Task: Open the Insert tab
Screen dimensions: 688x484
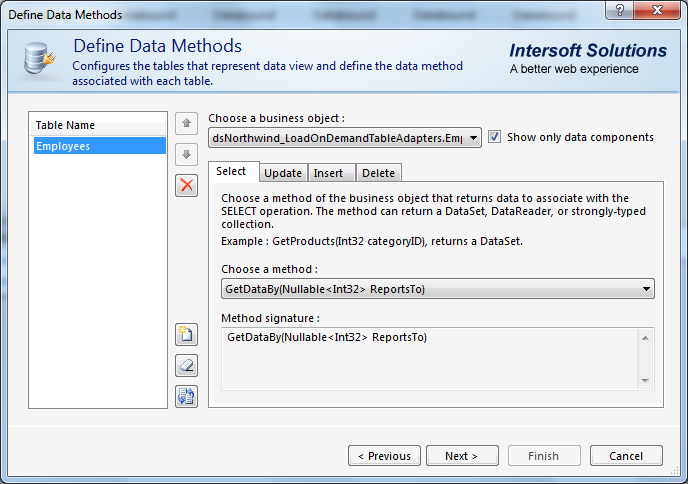Action: pyautogui.click(x=329, y=173)
